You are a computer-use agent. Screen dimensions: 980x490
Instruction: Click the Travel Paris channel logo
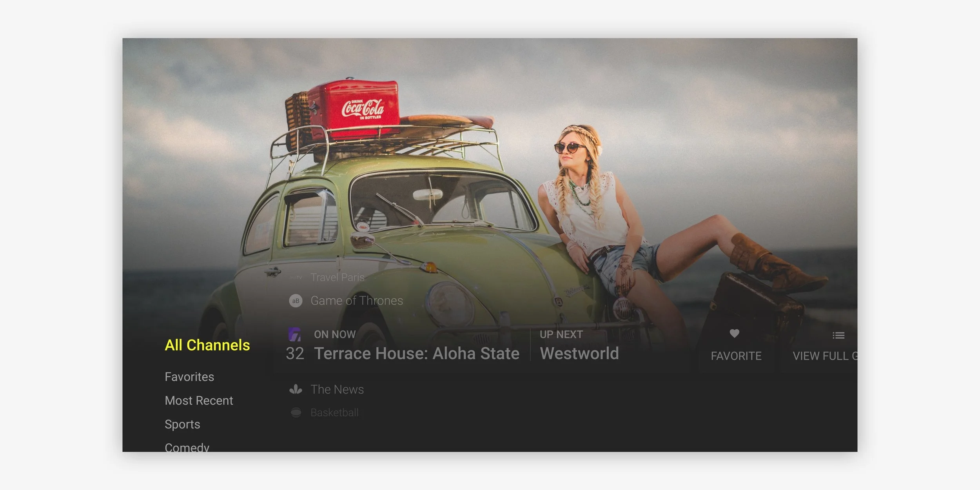click(296, 278)
